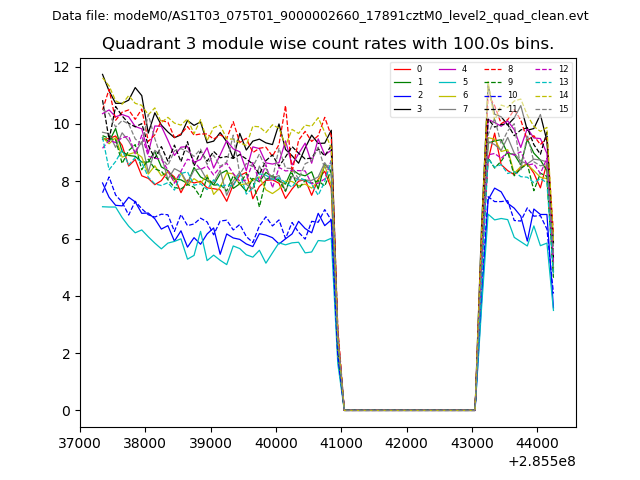Click the y-axis tick label 12
This screenshot has width=640, height=480.
tap(60, 67)
